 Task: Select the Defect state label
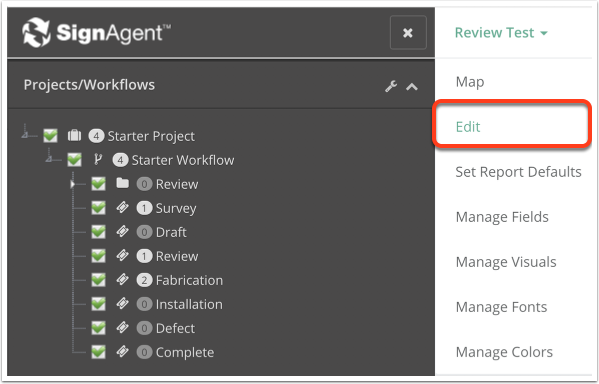(175, 329)
